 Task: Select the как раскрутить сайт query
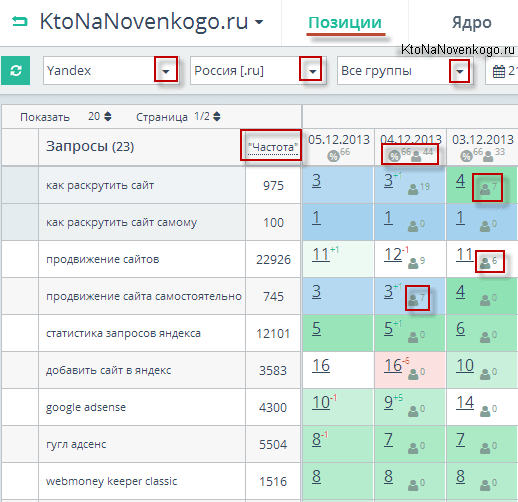pyautogui.click(x=100, y=185)
